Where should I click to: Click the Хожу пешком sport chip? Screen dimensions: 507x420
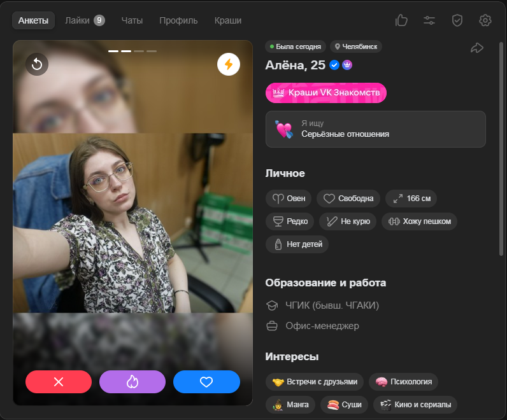(419, 221)
